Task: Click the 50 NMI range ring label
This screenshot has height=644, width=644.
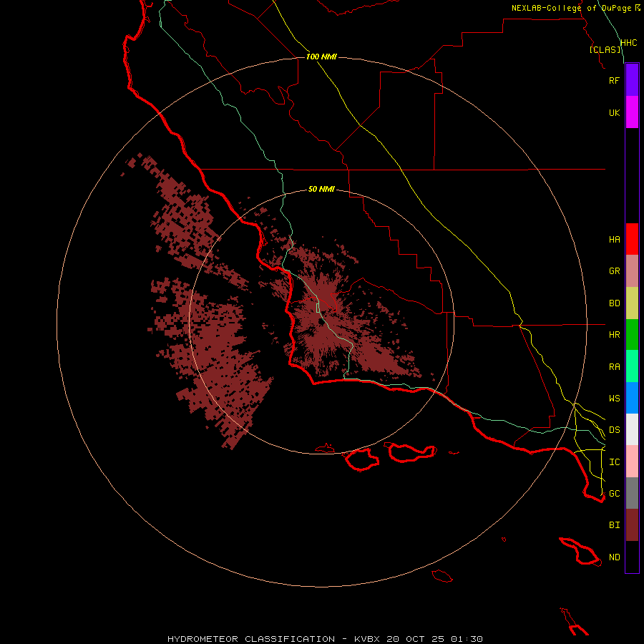Action: click(x=321, y=189)
